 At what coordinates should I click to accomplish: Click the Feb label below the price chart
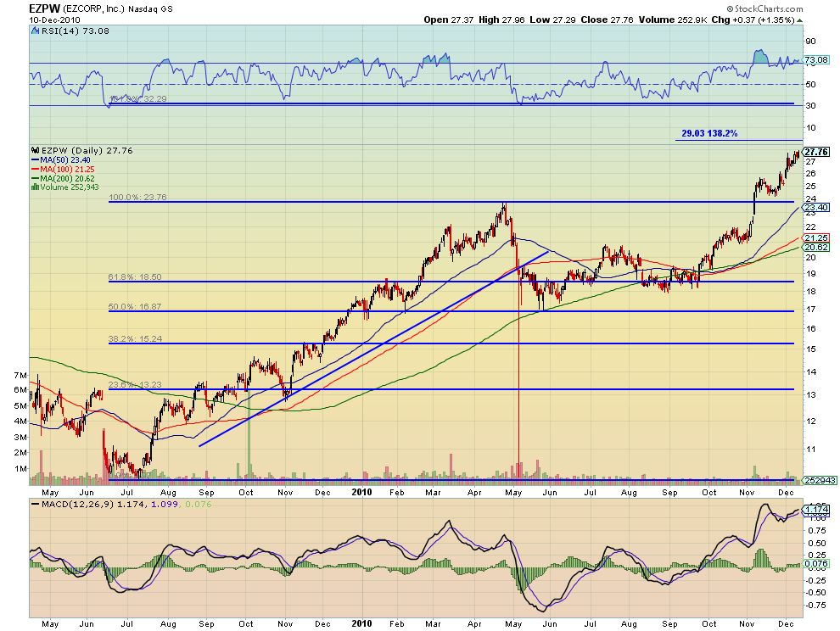click(x=396, y=492)
